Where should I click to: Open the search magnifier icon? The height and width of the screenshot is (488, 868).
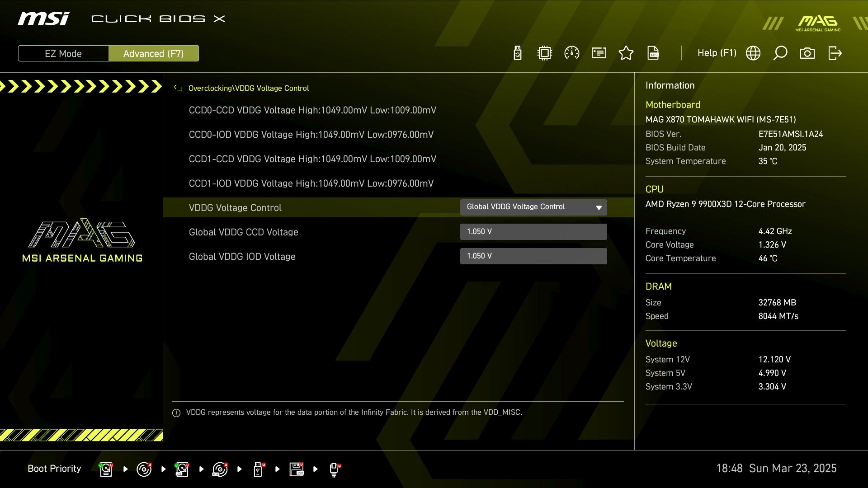pos(780,53)
